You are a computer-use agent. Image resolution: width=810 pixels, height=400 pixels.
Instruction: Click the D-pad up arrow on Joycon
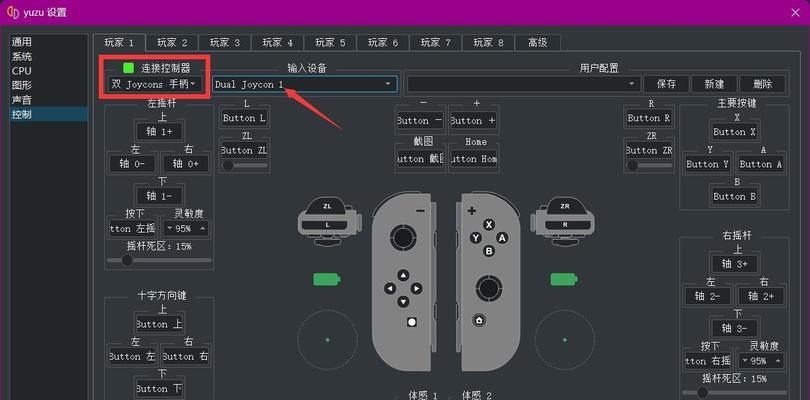pyautogui.click(x=403, y=275)
